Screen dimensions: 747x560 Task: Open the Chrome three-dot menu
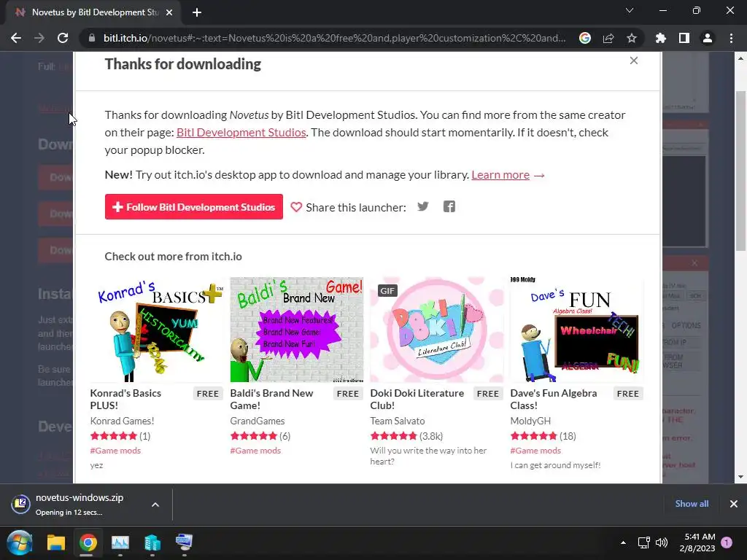731,38
